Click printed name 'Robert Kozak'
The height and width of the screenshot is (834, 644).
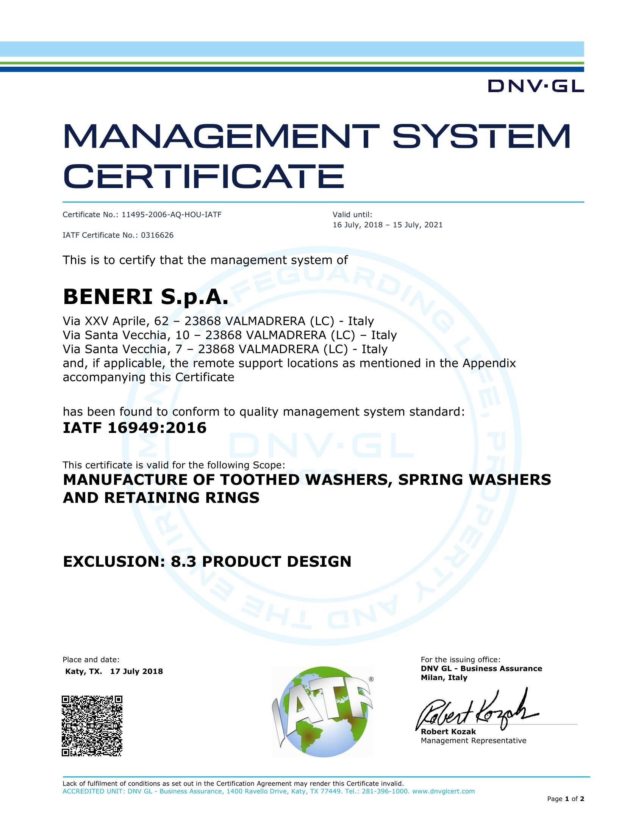[x=448, y=732]
